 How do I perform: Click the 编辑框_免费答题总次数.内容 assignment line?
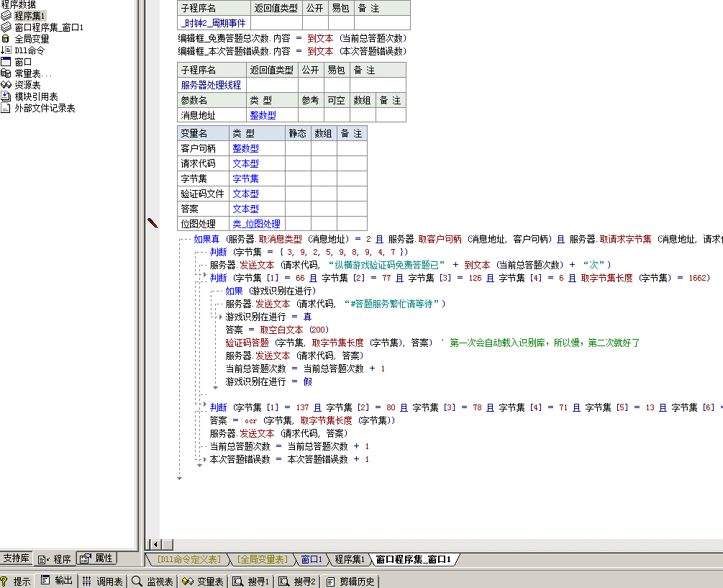(x=292, y=38)
